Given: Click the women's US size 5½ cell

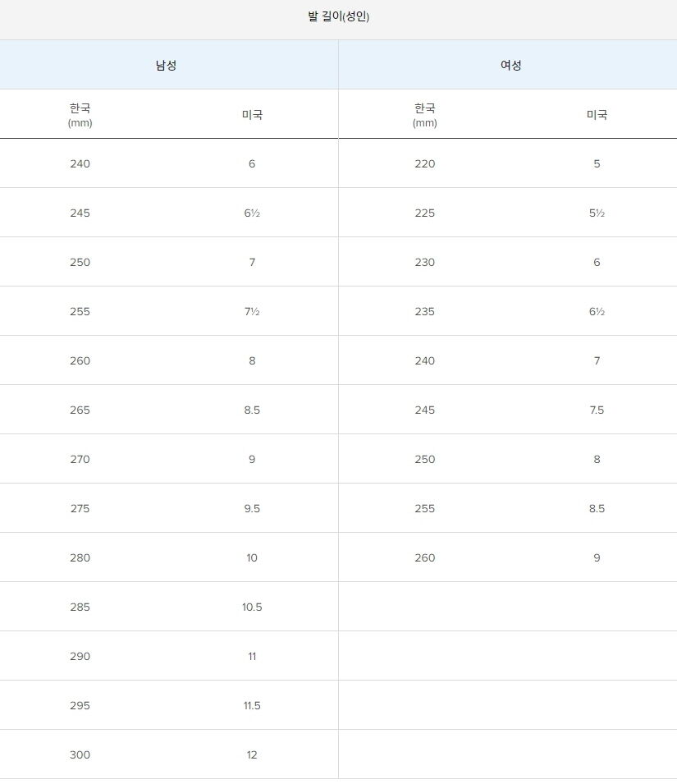Looking at the screenshot, I should point(597,213).
